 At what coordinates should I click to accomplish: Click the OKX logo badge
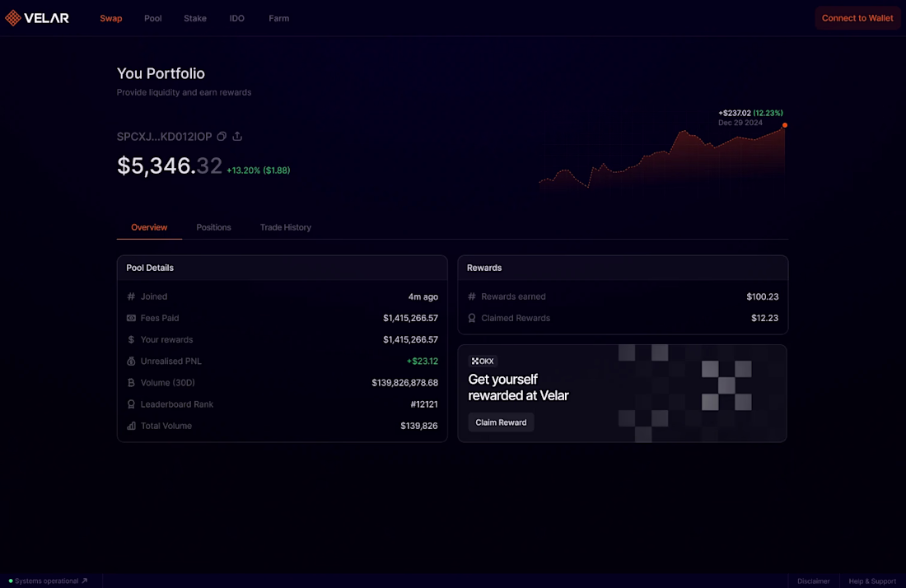[483, 361]
